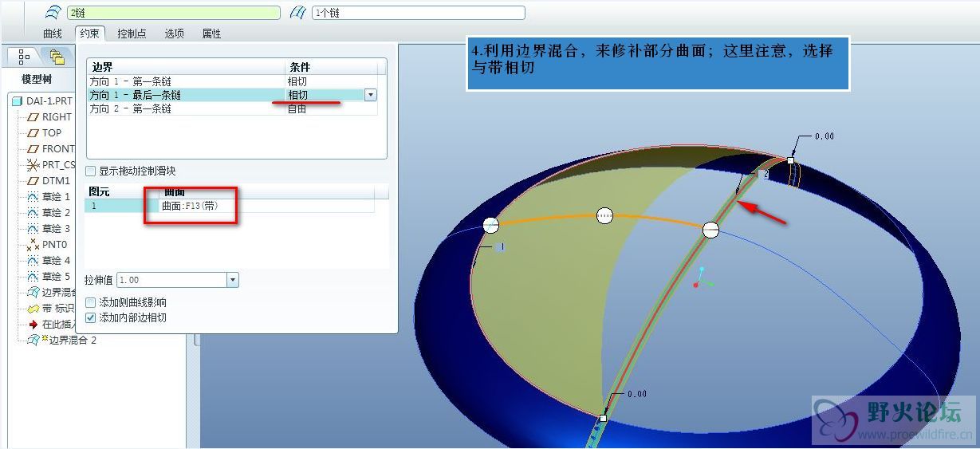Open the model tree navigator tab icon
The image size is (980, 449).
click(24, 56)
